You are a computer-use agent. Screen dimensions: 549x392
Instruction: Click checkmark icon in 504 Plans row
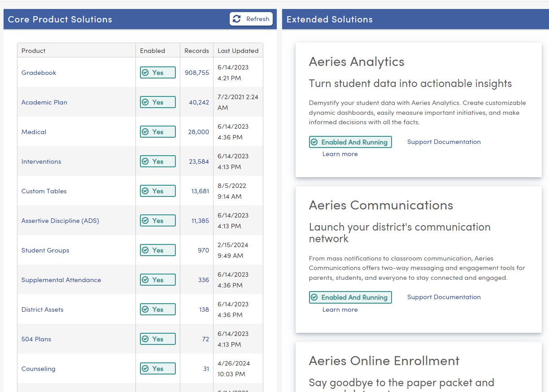(145, 339)
